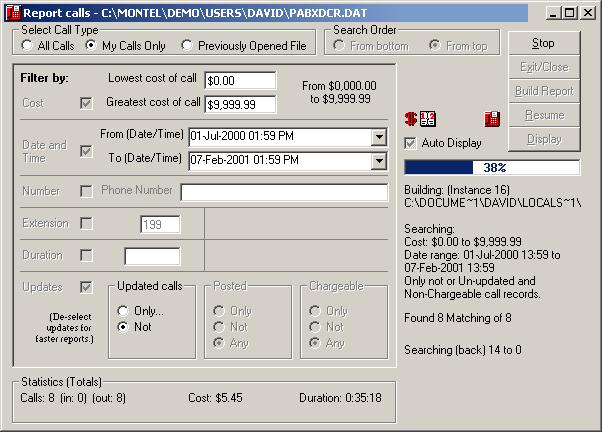Click the Extension field showing 199
The width and height of the screenshot is (602, 432).
point(160,224)
